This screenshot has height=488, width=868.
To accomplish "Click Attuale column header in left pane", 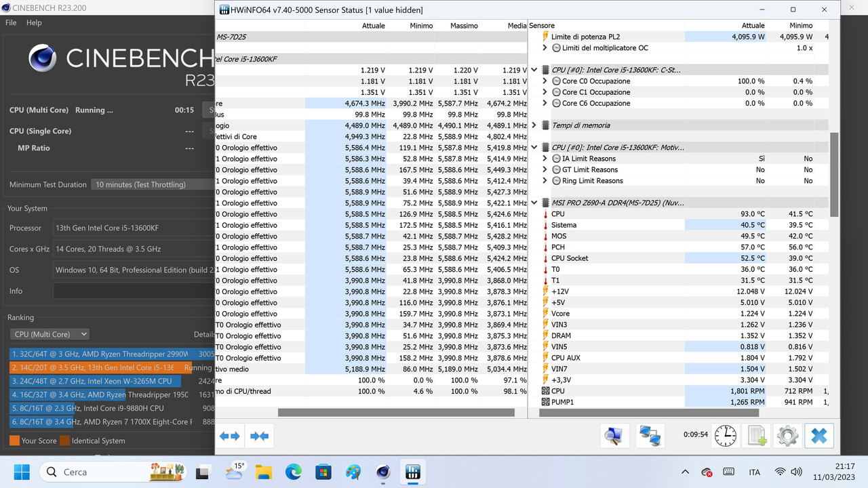I will pyautogui.click(x=373, y=26).
